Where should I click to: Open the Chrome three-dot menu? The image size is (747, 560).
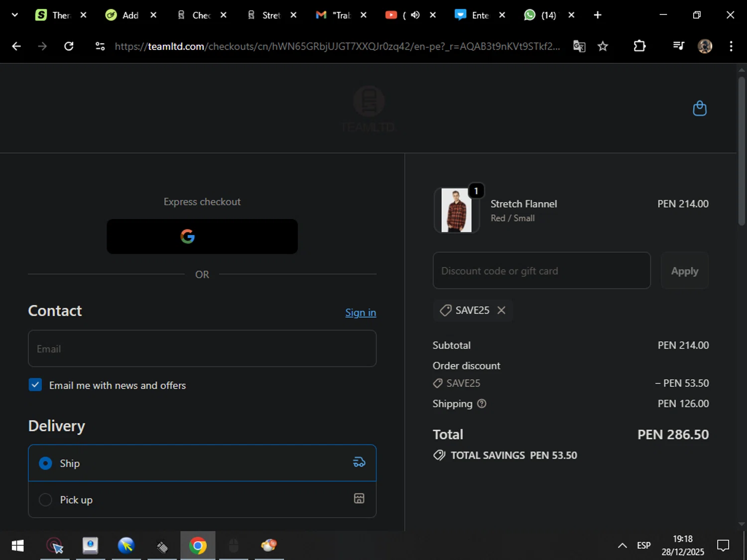pyautogui.click(x=731, y=46)
